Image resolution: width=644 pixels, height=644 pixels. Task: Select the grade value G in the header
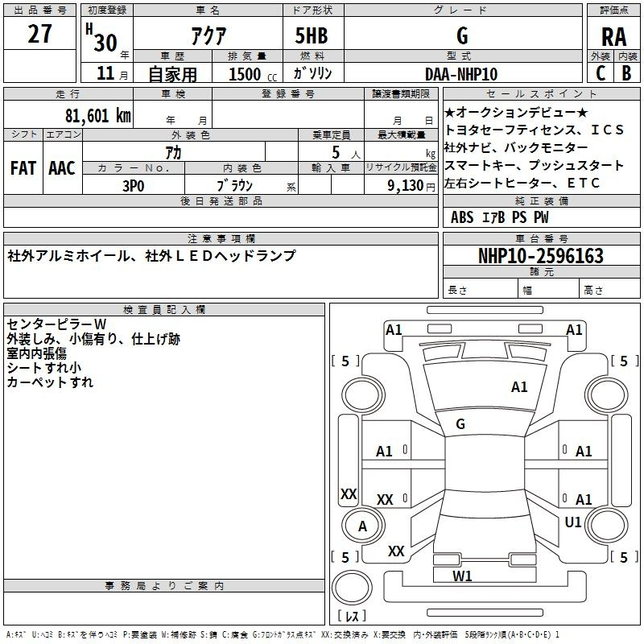point(462,35)
